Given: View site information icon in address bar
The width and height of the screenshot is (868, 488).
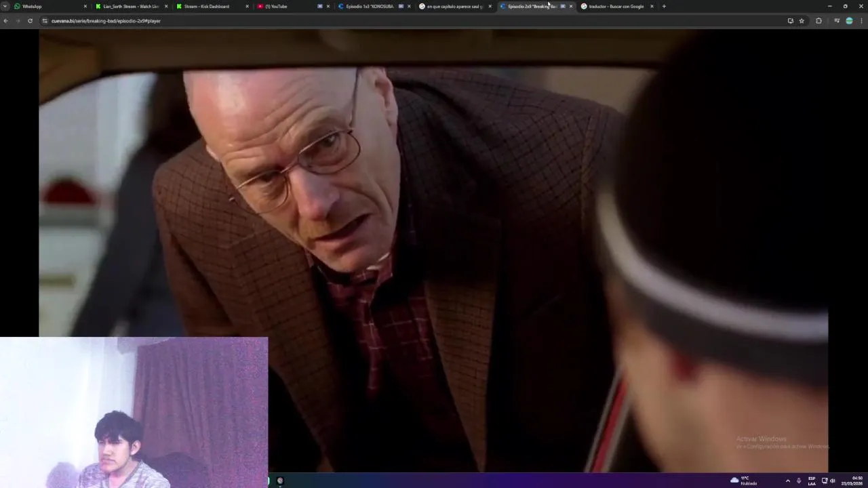Looking at the screenshot, I should [45, 21].
